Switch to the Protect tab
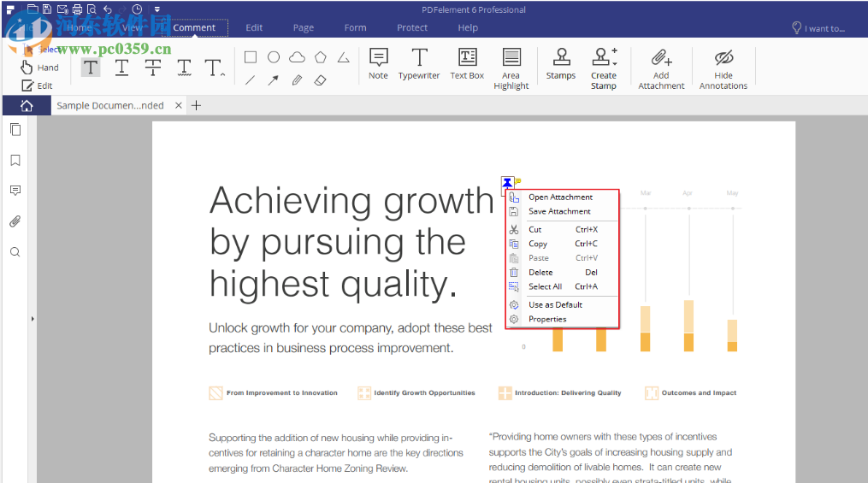The height and width of the screenshot is (483, 868). click(412, 27)
